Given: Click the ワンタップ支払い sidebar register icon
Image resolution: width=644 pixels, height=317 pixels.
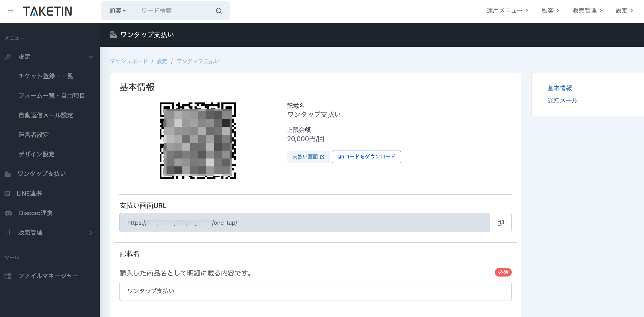Looking at the screenshot, I should pos(8,174).
